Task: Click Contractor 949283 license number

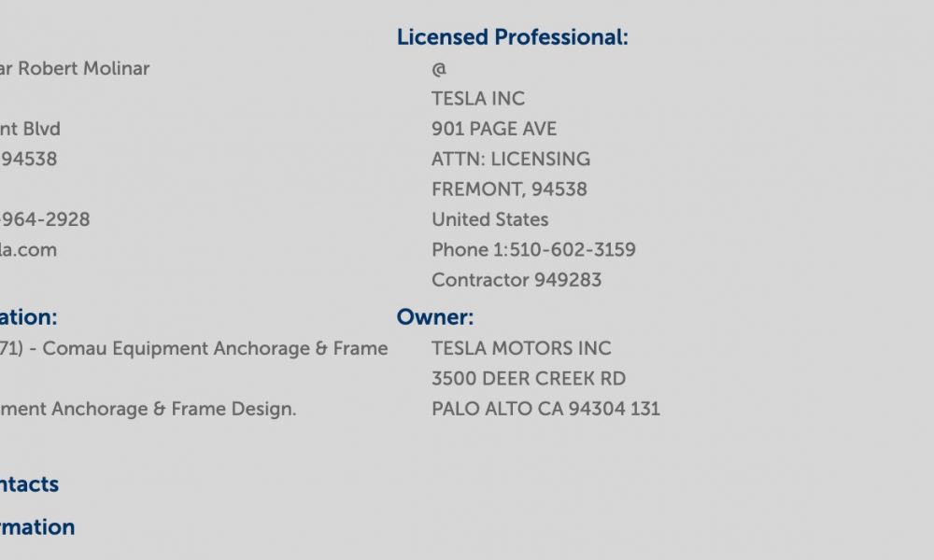Action: 517,280
